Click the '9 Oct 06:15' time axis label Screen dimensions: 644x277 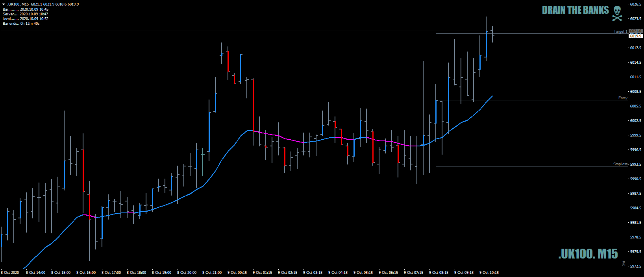[388, 272]
